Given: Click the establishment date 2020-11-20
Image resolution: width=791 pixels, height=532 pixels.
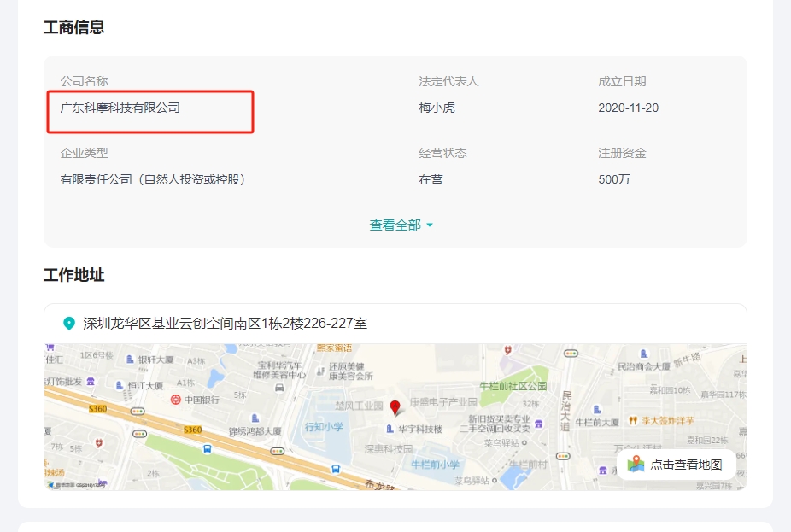Looking at the screenshot, I should pos(628,108).
